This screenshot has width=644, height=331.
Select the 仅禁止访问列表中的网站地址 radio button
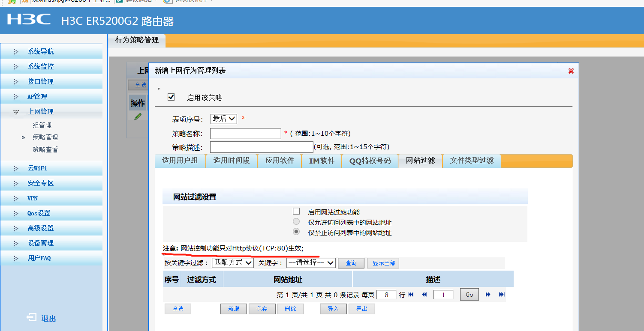(x=296, y=232)
